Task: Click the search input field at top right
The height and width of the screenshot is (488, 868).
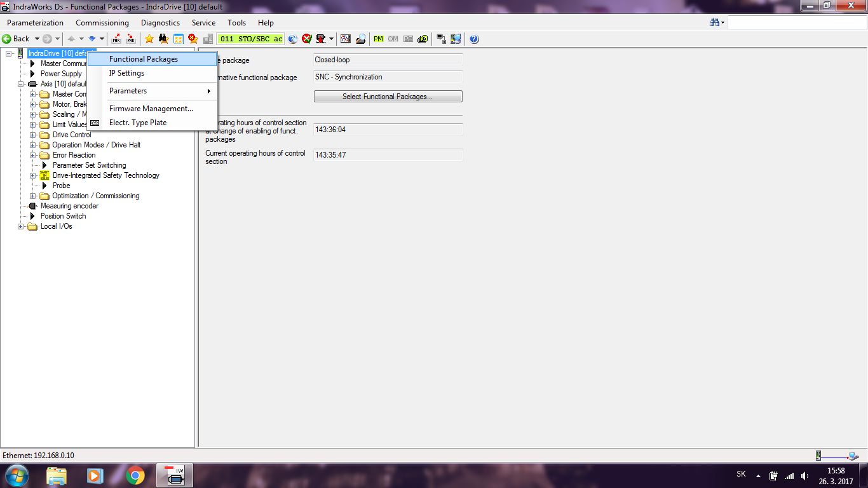Action: click(796, 23)
